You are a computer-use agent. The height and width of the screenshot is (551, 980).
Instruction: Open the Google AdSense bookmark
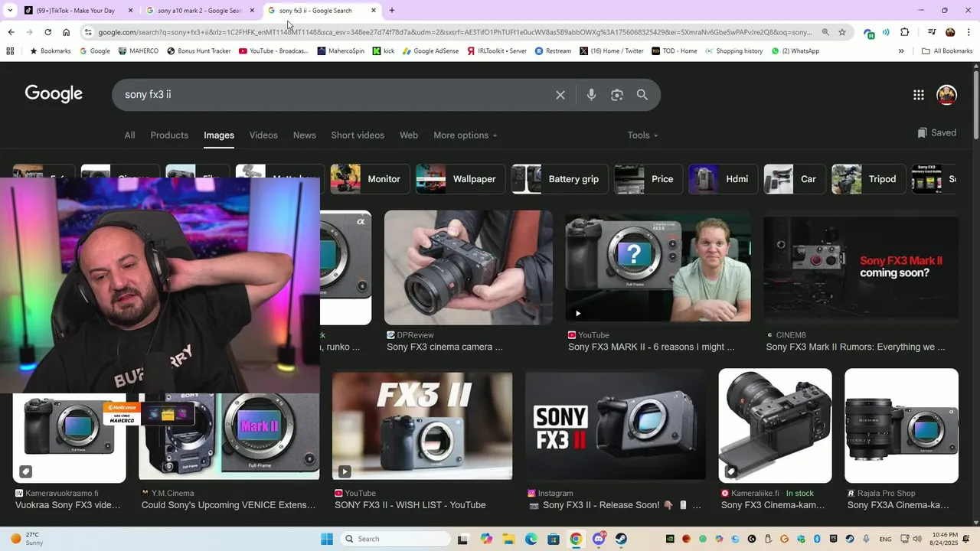(431, 51)
